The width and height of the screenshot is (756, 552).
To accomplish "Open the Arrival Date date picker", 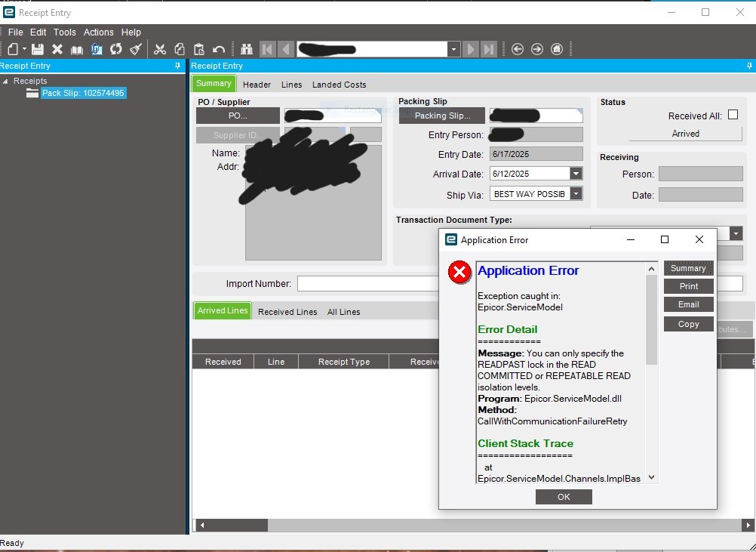I will (575, 174).
